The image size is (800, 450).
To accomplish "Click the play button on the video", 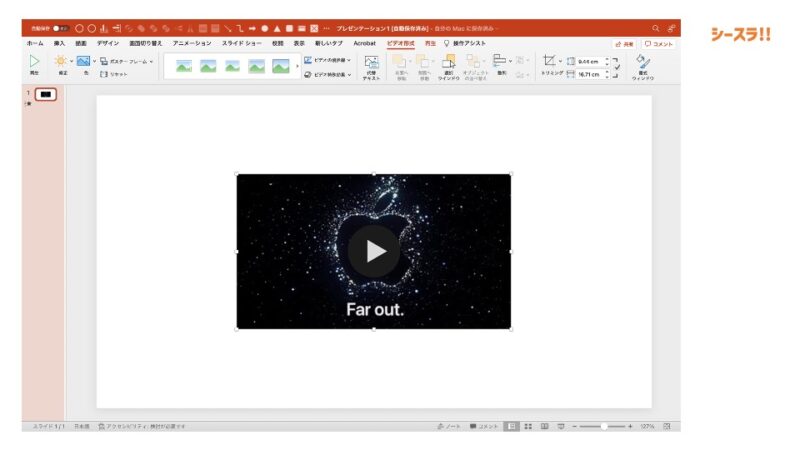I will click(374, 251).
